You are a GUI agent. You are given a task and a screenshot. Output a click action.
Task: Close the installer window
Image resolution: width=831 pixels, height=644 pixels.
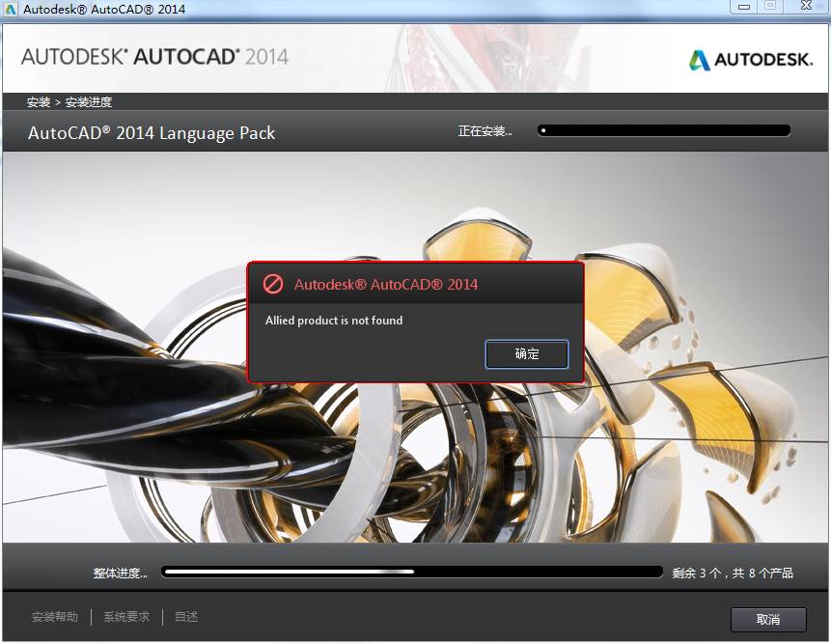pos(807,7)
